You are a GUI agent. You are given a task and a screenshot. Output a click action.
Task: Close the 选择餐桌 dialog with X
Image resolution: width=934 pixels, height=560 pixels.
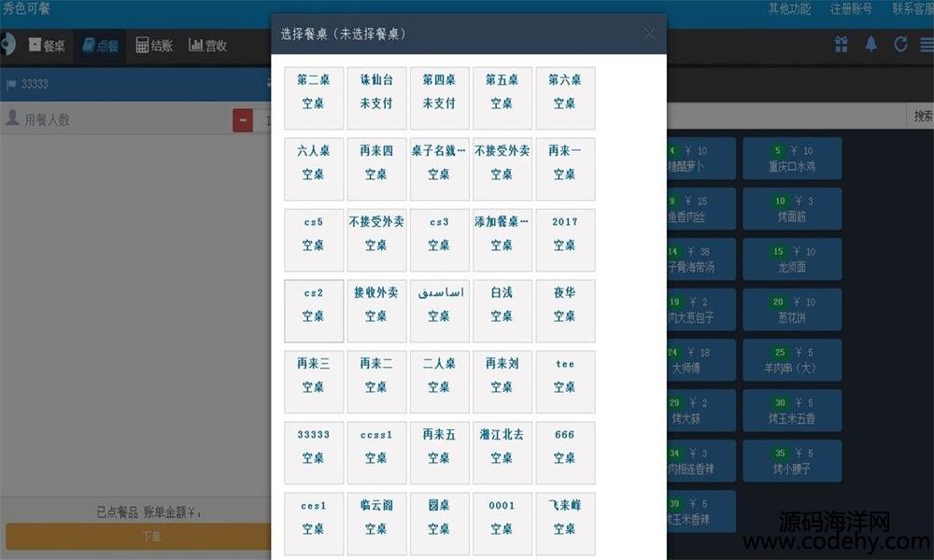point(649,34)
